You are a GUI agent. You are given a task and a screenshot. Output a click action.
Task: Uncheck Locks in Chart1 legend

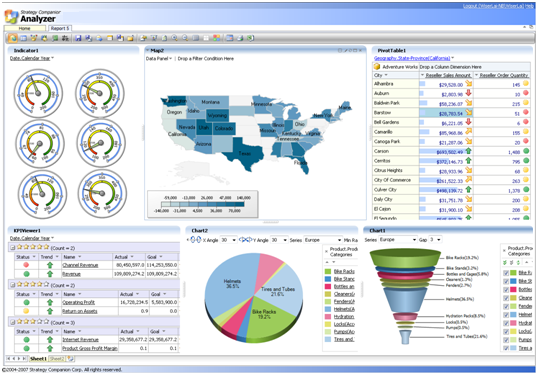pos(506,331)
